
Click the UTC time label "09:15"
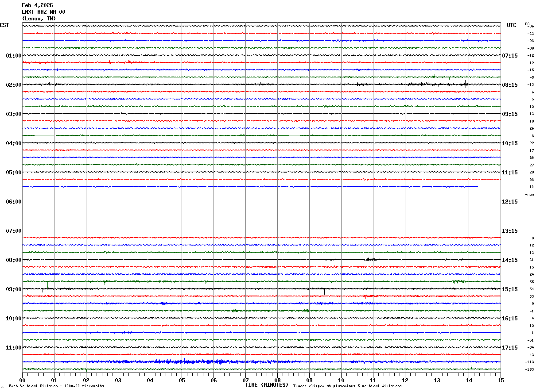tap(510, 114)
